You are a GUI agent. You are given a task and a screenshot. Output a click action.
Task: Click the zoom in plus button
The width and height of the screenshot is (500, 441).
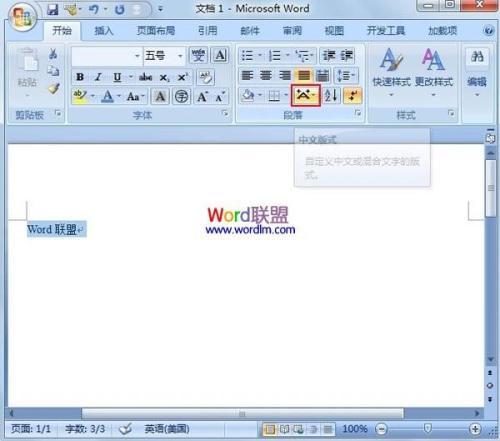475,429
